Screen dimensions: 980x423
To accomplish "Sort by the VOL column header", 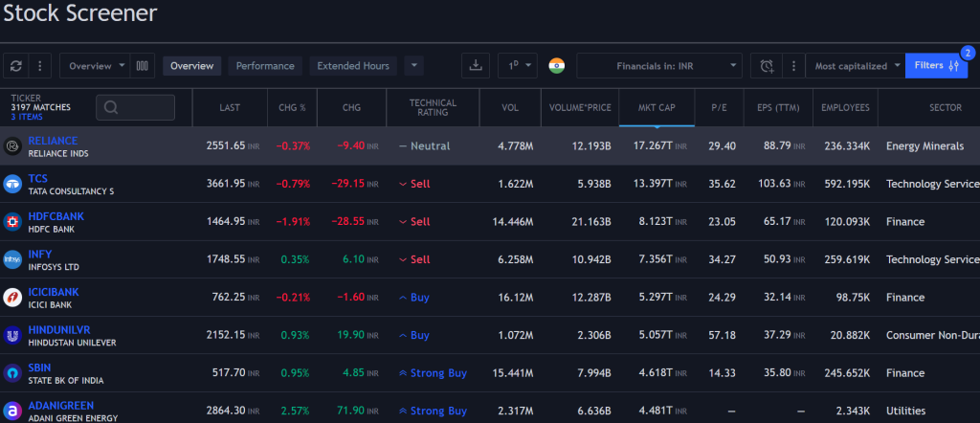I will tap(510, 107).
